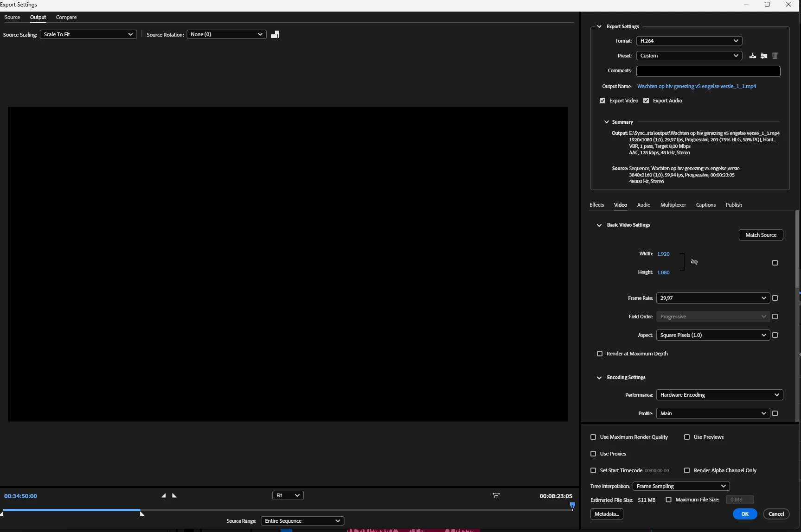The image size is (801, 532).
Task: Enable match source checkbox for Frame Rate
Action: point(775,298)
